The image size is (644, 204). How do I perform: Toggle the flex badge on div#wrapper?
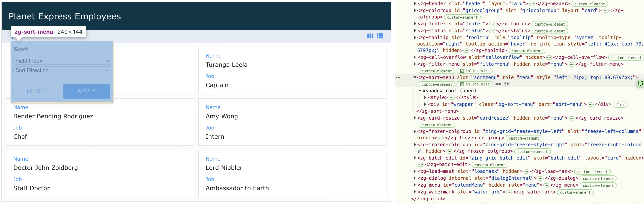tap(620, 105)
